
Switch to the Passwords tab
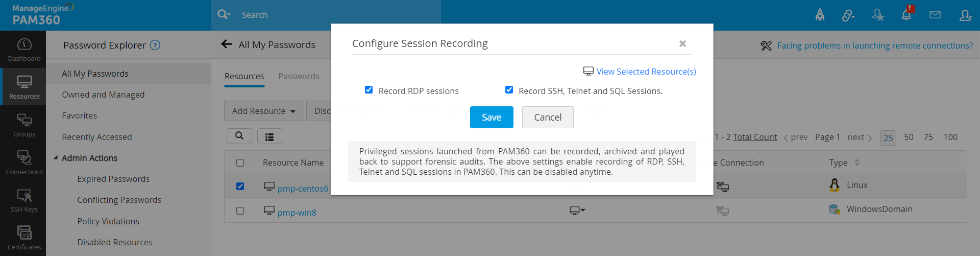299,76
